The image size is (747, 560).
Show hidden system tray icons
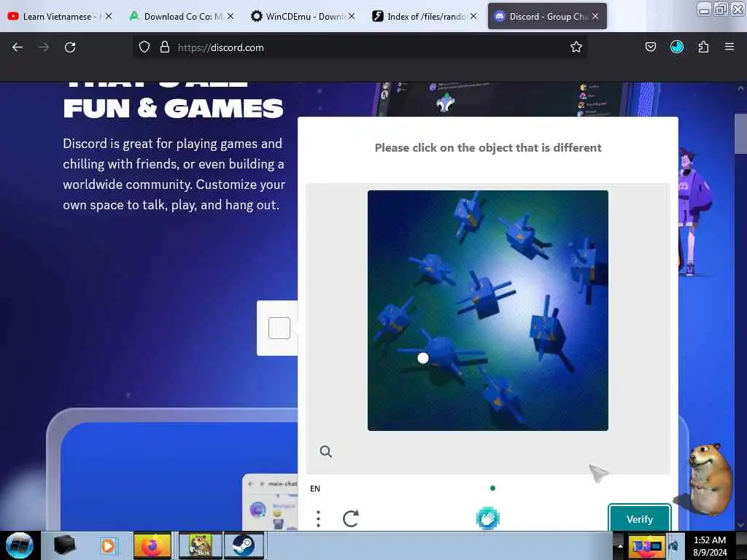coord(620,545)
